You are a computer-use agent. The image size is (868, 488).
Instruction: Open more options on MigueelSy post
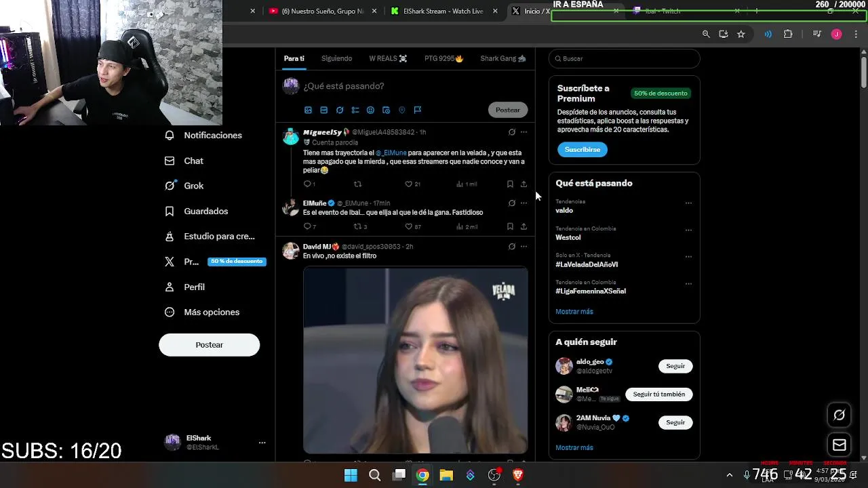[x=524, y=132]
